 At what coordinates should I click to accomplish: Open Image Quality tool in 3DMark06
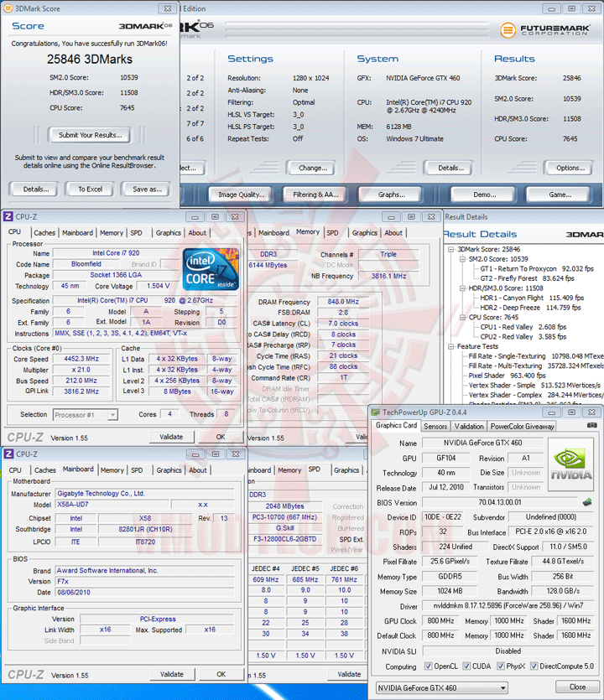point(242,194)
